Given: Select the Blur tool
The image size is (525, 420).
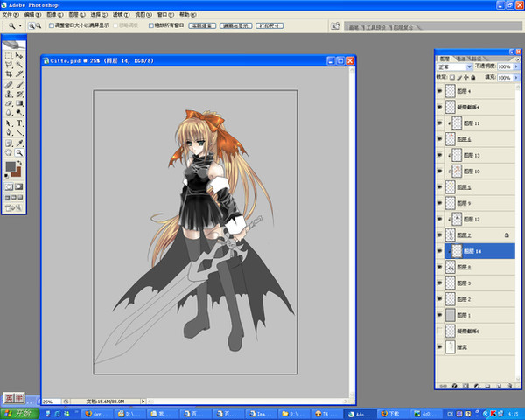Looking at the screenshot, I should click(x=9, y=112).
